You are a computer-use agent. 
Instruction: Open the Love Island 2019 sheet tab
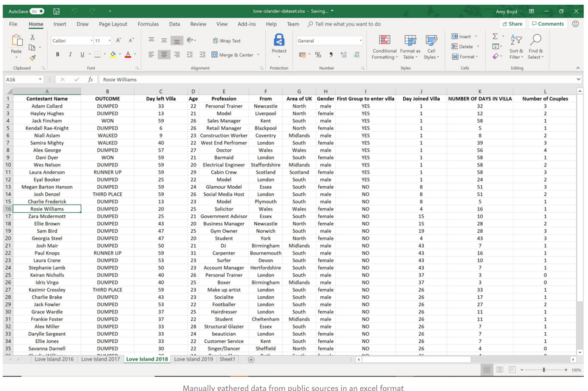point(194,359)
